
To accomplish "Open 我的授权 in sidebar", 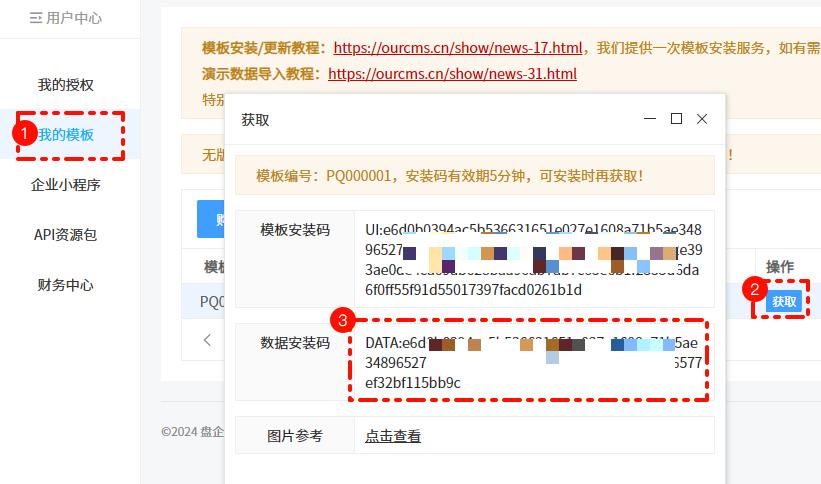I will pos(65,85).
